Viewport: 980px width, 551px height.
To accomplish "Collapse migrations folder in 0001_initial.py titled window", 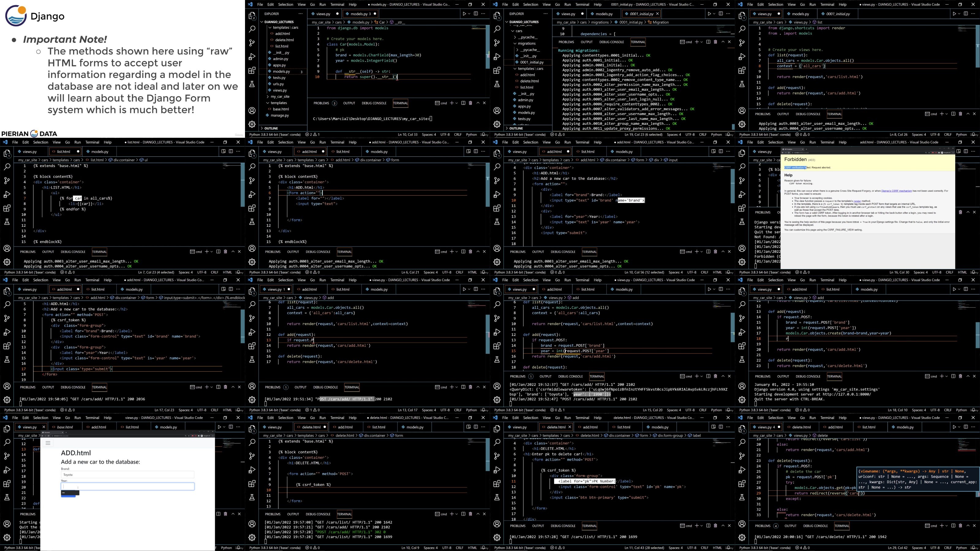I will point(515,43).
